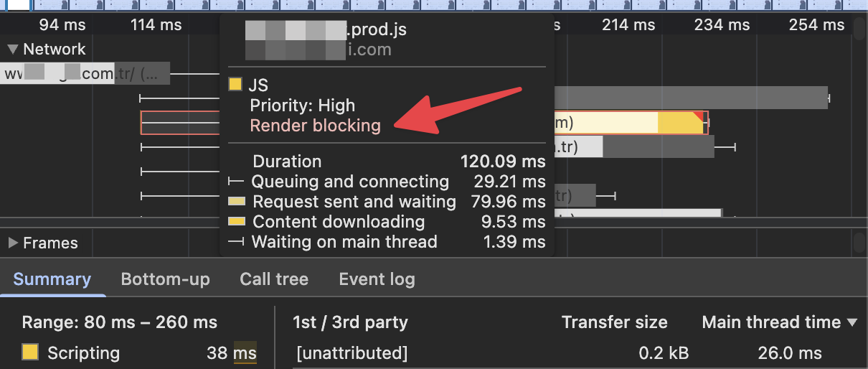Image resolution: width=868 pixels, height=369 pixels.
Task: Click the first .com.tr network request bar
Action: pos(85,74)
